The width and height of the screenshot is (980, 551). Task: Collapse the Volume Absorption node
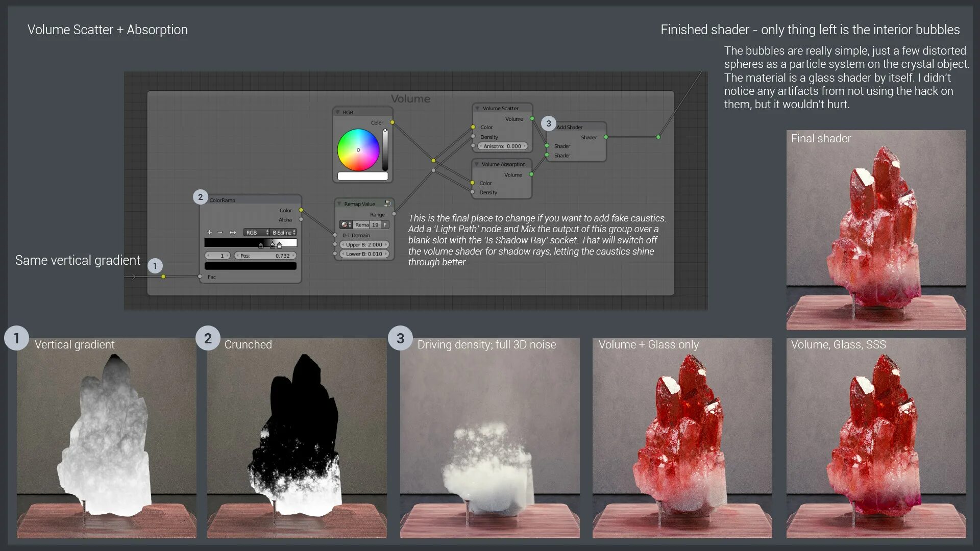pyautogui.click(x=477, y=164)
